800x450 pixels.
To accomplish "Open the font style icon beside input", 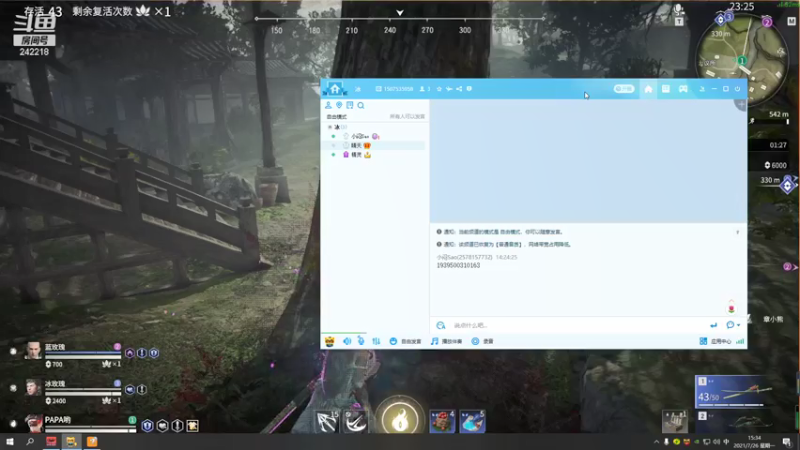I will 441,326.
